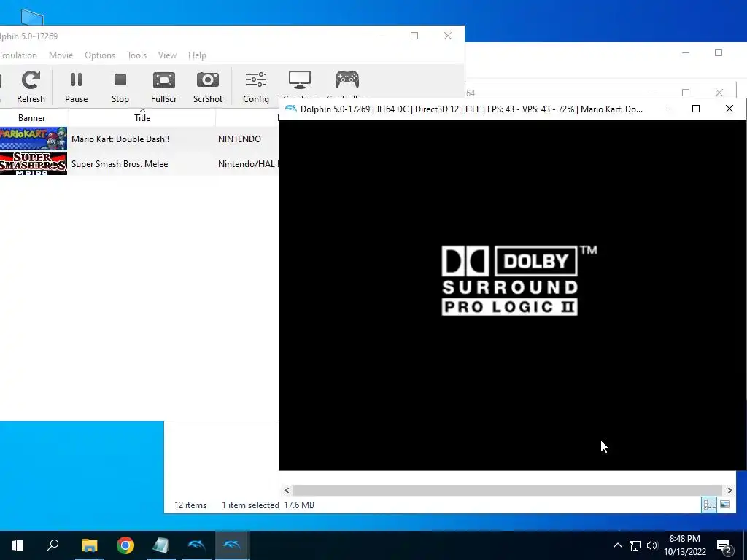
Task: Click the Refresh toolbar icon in Dolphin
Action: [x=31, y=87]
